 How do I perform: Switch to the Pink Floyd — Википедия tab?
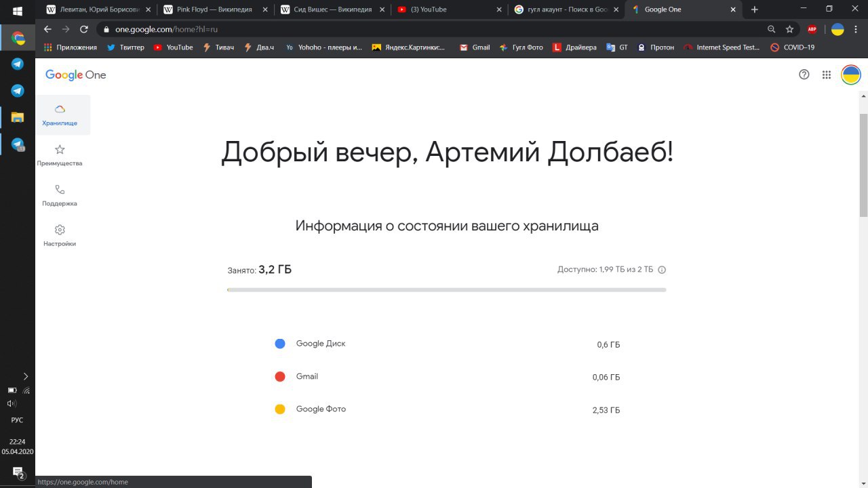click(x=214, y=9)
